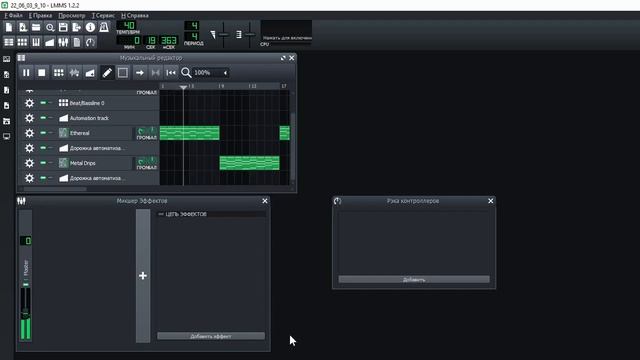Open the 100% zoom dropdown
Image resolution: width=640 pixels, height=360 pixels.
click(x=211, y=73)
